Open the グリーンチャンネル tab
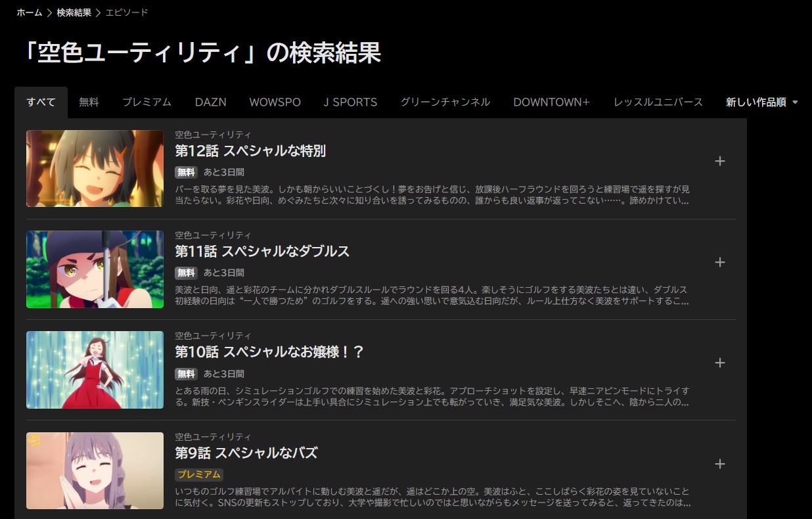812x519 pixels. [445, 102]
